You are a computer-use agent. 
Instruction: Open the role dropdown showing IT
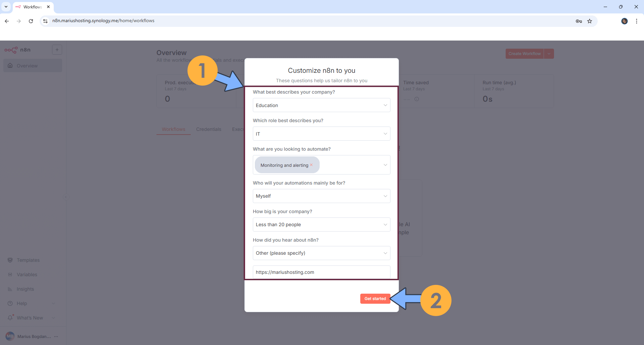point(321,134)
